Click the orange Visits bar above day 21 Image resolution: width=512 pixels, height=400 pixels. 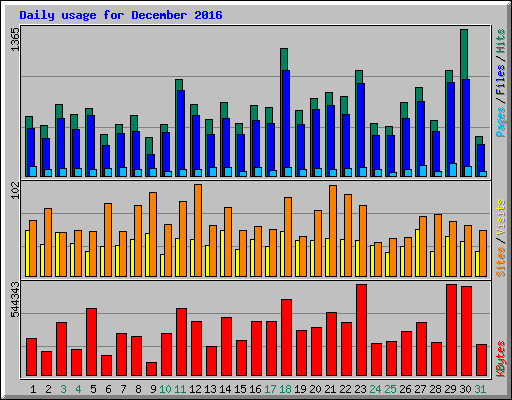pyautogui.click(x=333, y=231)
